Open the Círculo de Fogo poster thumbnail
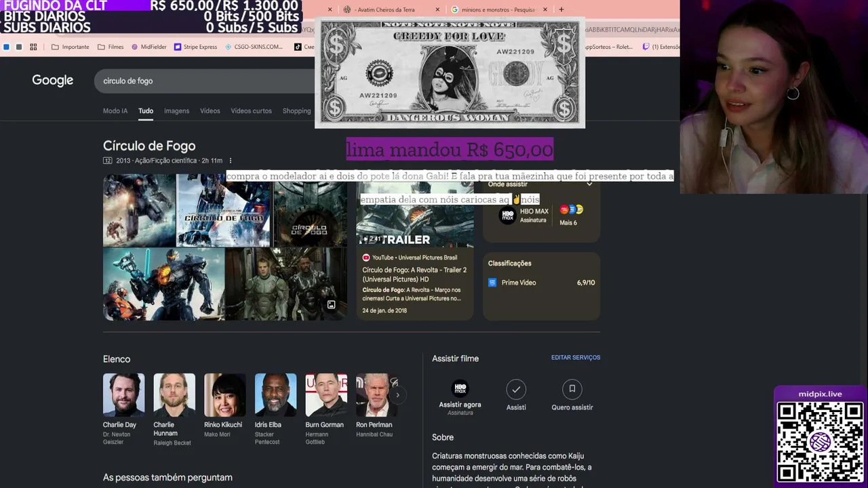This screenshot has width=868, height=488. click(224, 211)
